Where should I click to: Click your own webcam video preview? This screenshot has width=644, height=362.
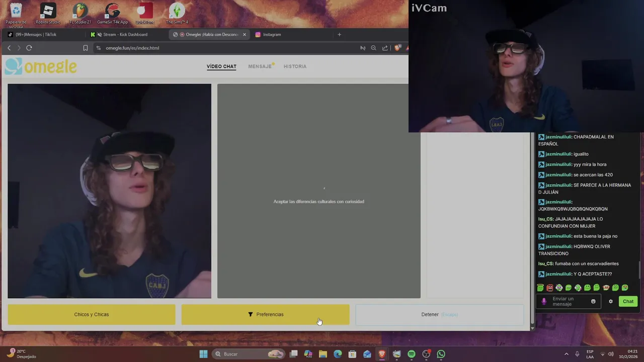110,191
